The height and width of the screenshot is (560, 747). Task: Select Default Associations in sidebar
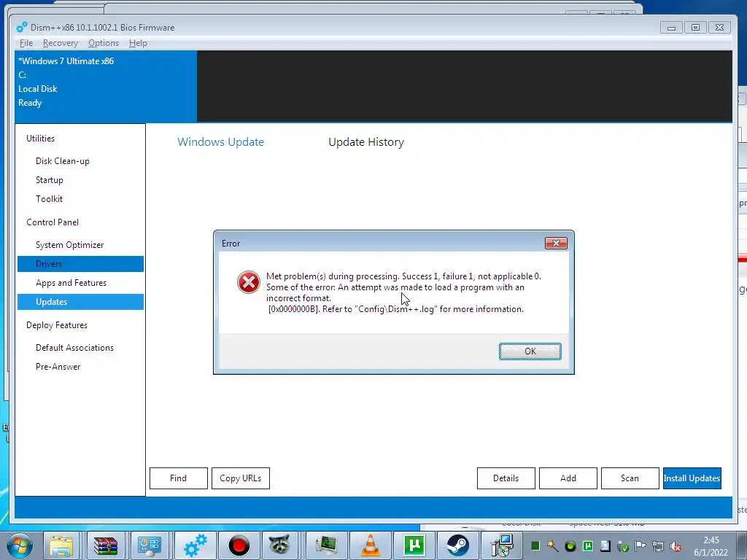(75, 348)
